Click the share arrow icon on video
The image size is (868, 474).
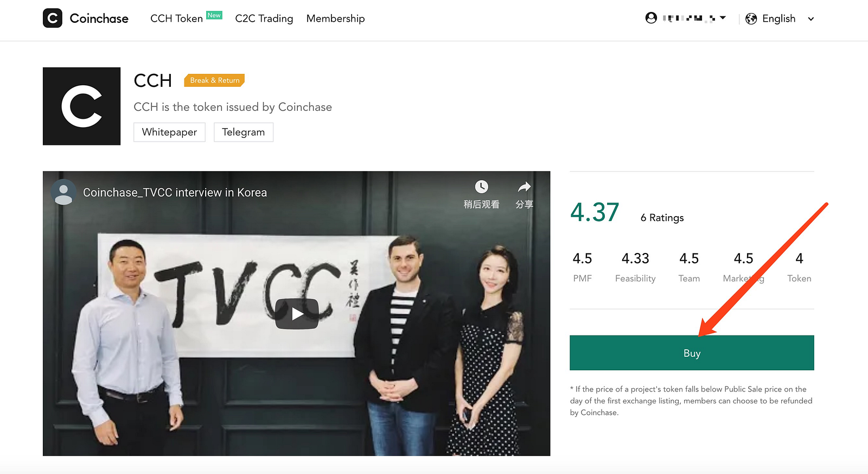tap(524, 187)
